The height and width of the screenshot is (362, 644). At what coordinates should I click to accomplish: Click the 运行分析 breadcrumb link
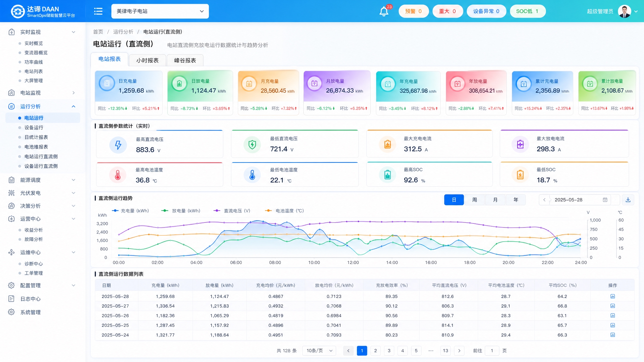click(123, 32)
